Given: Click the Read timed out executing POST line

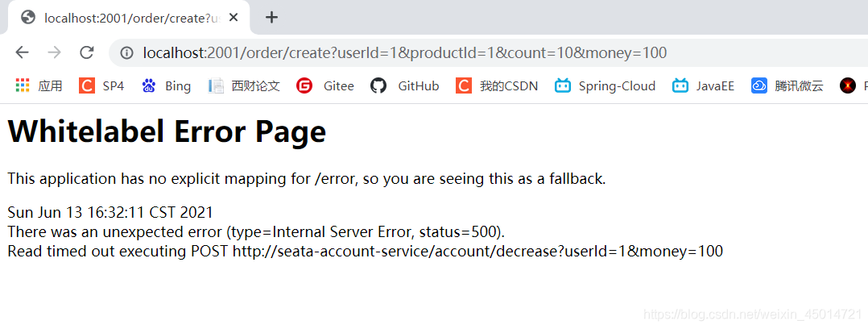Looking at the screenshot, I should pos(366,252).
